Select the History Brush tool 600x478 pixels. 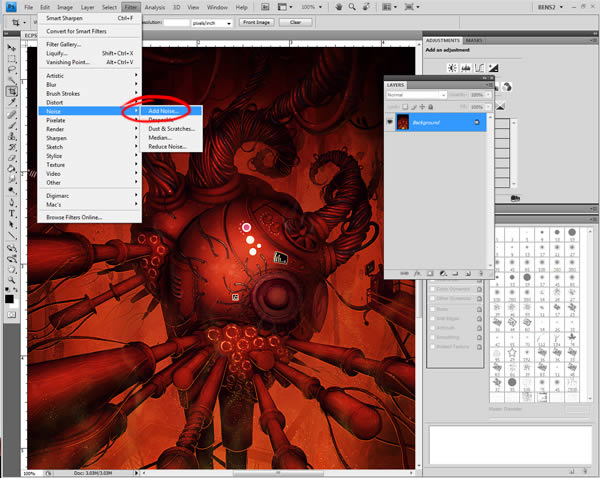pyautogui.click(x=12, y=147)
